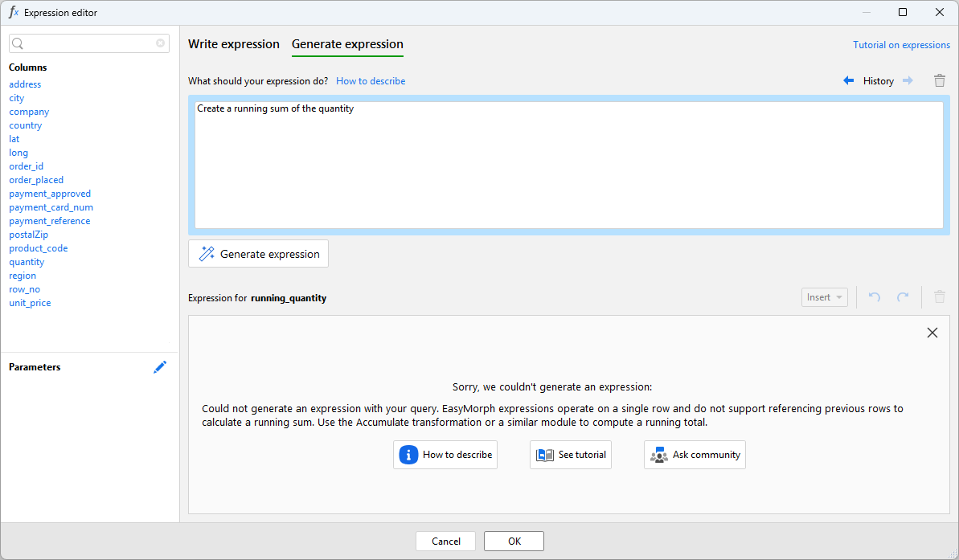Click the How to describe link
This screenshot has width=959, height=560.
[x=371, y=81]
